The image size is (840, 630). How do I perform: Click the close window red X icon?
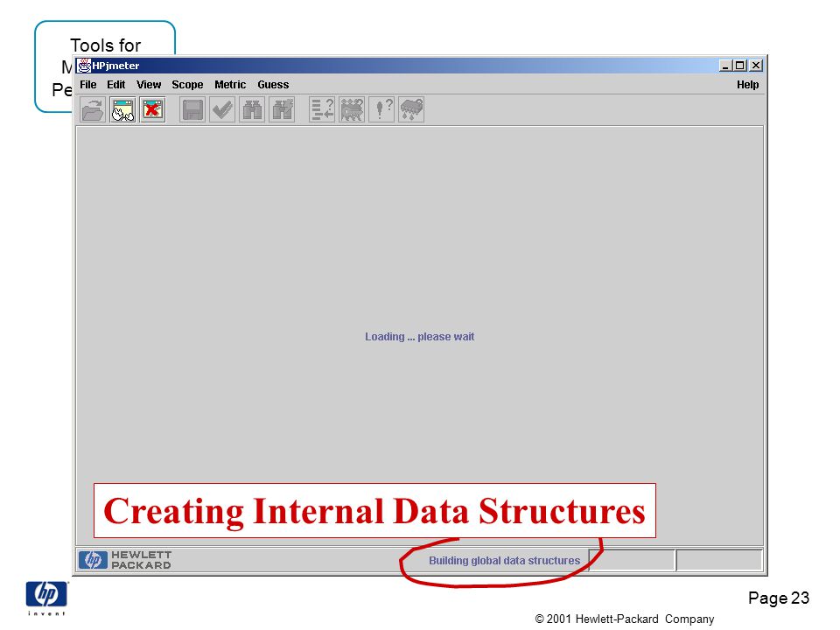[x=152, y=110]
